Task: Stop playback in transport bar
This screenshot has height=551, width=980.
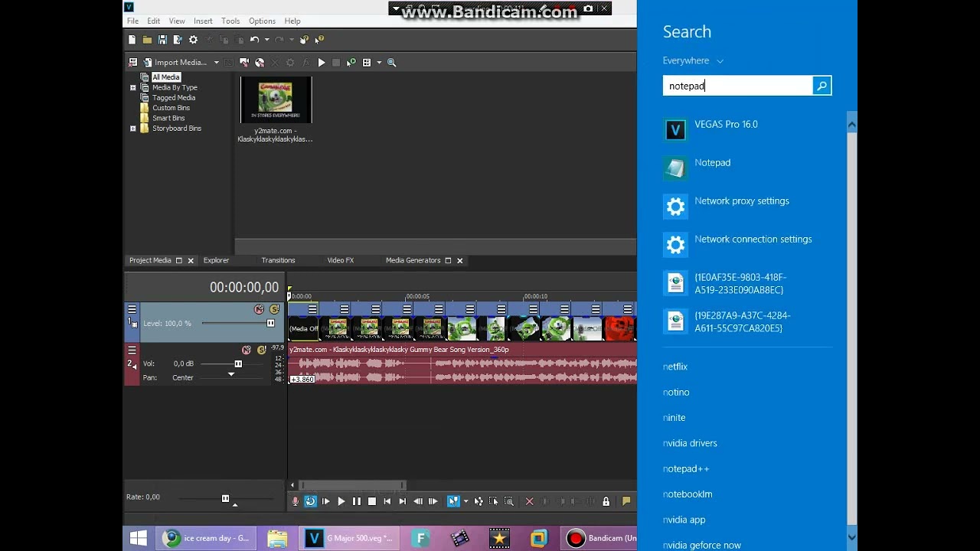Action: click(371, 501)
